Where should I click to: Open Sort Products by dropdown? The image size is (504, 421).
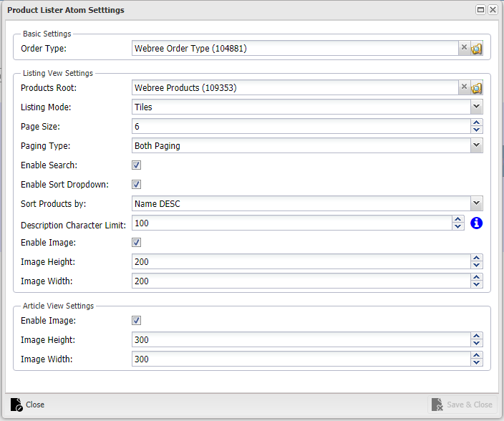476,203
